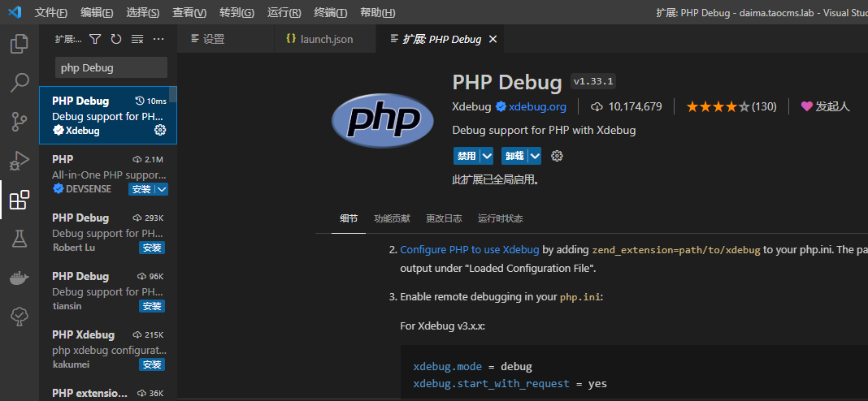This screenshot has height=401, width=868.
Task: Open the Help menu
Action: click(378, 13)
